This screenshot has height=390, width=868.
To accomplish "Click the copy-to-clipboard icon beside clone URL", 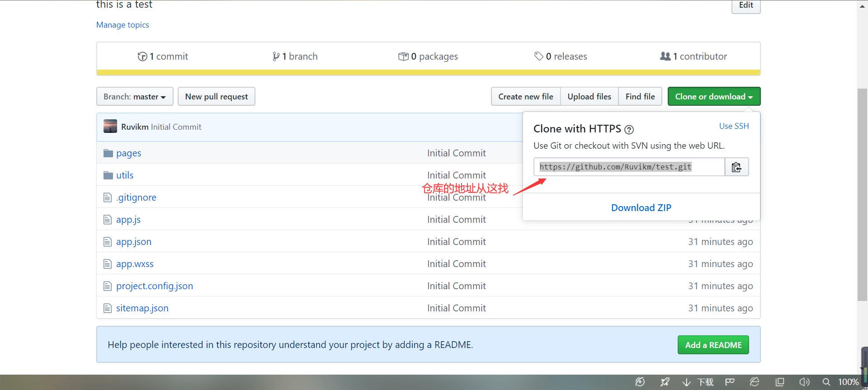I will pyautogui.click(x=736, y=167).
